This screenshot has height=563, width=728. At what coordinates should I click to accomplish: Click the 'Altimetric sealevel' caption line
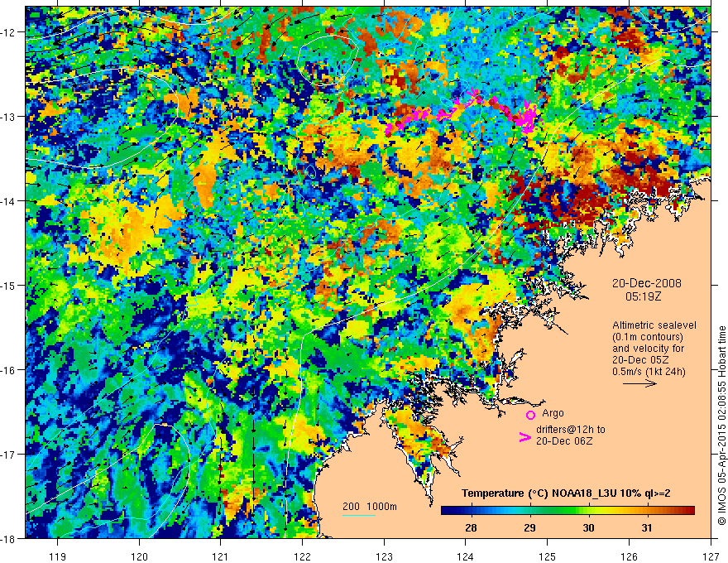click(654, 325)
